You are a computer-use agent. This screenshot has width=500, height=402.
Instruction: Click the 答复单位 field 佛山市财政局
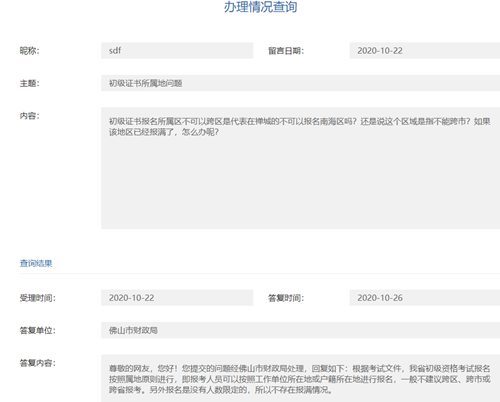pos(300,330)
